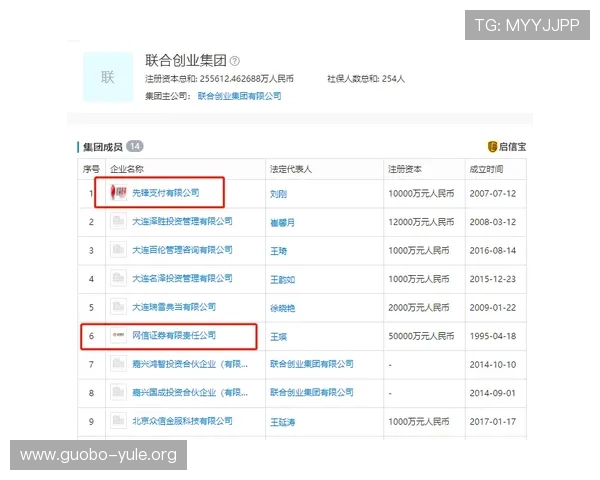Click the placeholder logo of 北京众信金服科技有限公司
The height and width of the screenshot is (480, 600).
(118, 421)
